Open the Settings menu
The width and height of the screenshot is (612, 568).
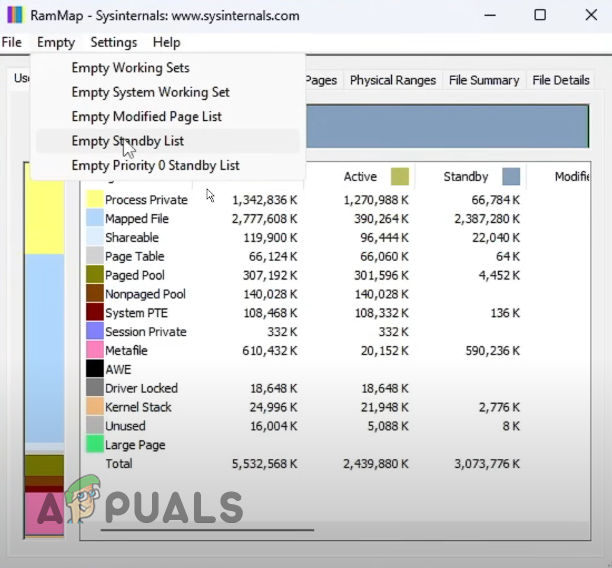(x=114, y=42)
